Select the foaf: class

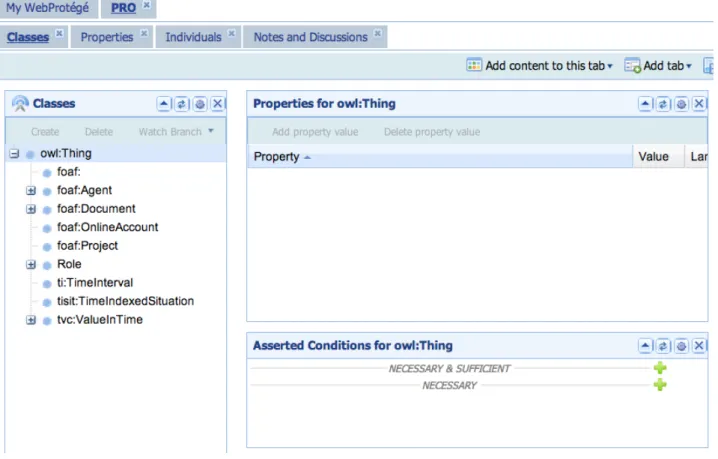tap(69, 172)
